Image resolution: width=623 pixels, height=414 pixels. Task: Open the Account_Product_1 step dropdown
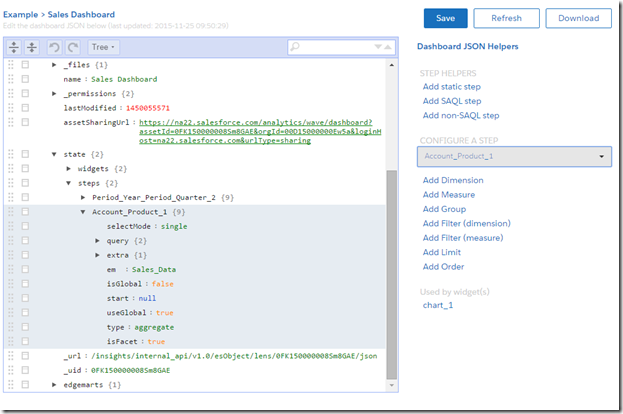click(514, 156)
